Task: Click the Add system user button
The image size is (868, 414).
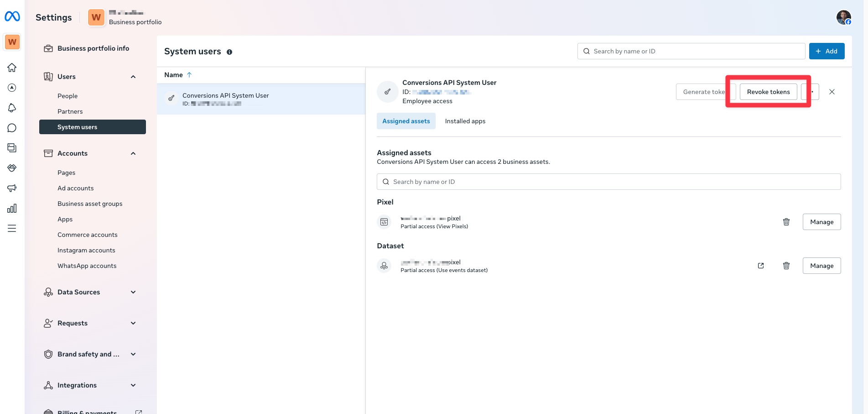Action: coord(826,51)
